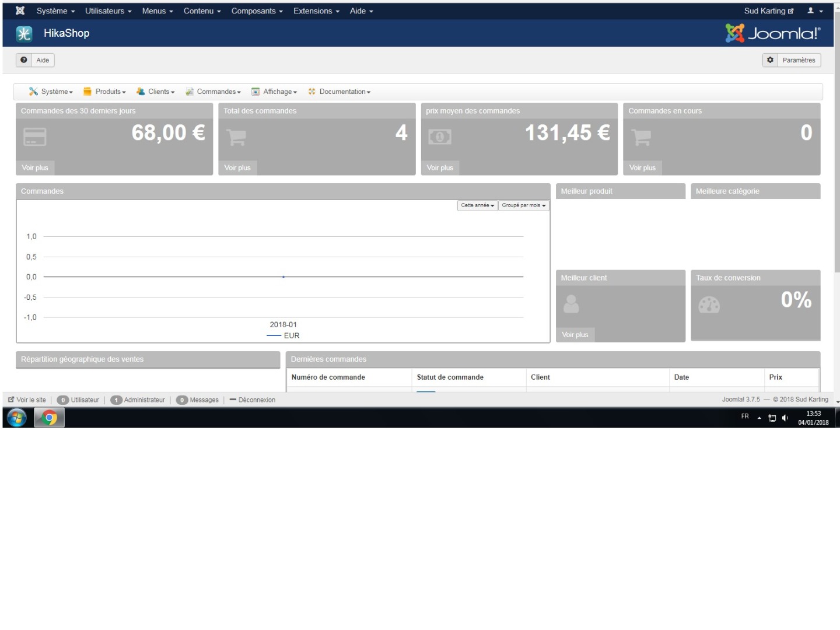This screenshot has width=840, height=630.
Task: Open the Sud Karting site link
Action: coord(769,11)
